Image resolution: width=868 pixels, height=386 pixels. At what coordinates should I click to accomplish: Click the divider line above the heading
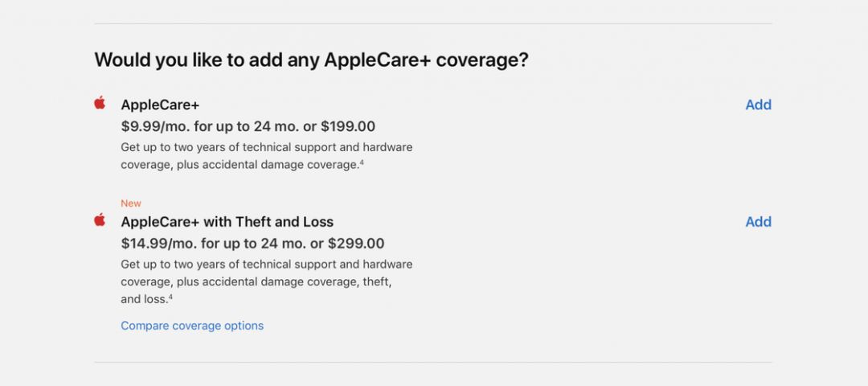(x=433, y=23)
